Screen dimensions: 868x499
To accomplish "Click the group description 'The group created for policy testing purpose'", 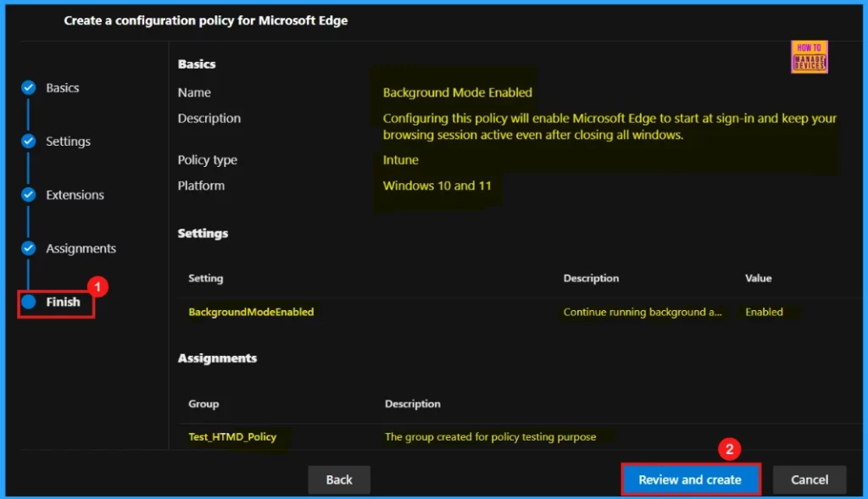I will coord(490,437).
